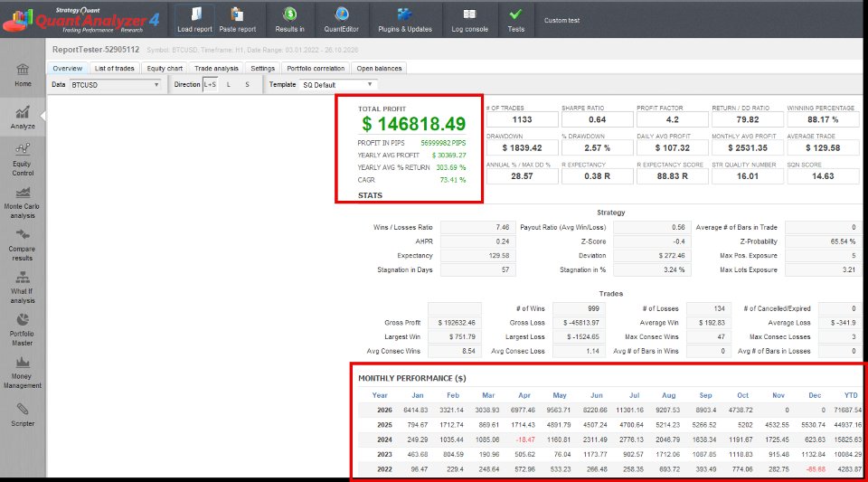Launch QuantEditor from the toolbar
This screenshot has width=868, height=482.
tap(341, 20)
